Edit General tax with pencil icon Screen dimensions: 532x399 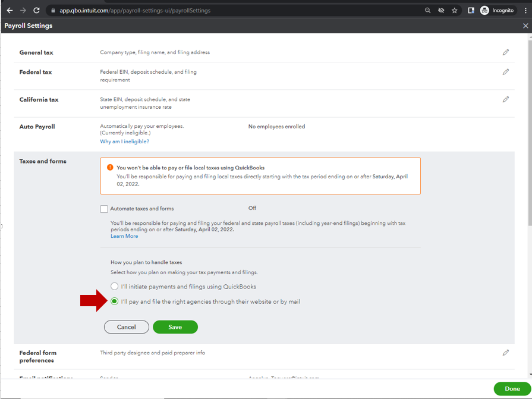click(505, 52)
